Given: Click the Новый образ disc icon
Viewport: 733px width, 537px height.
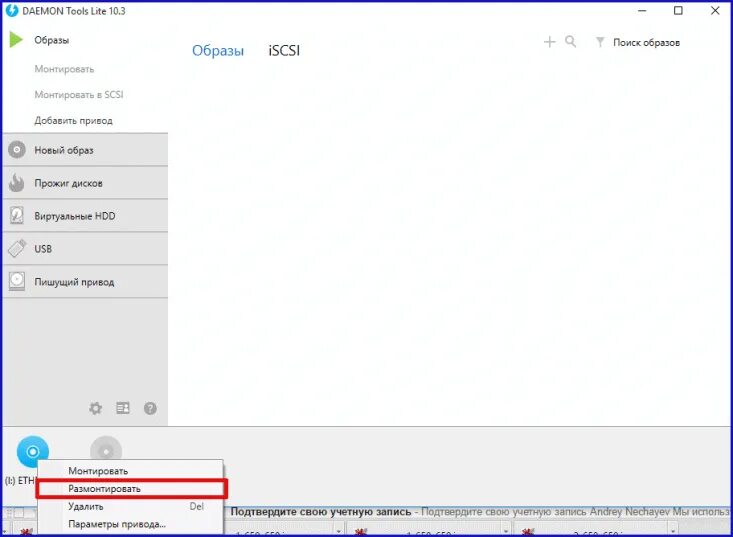Looking at the screenshot, I should [17, 150].
